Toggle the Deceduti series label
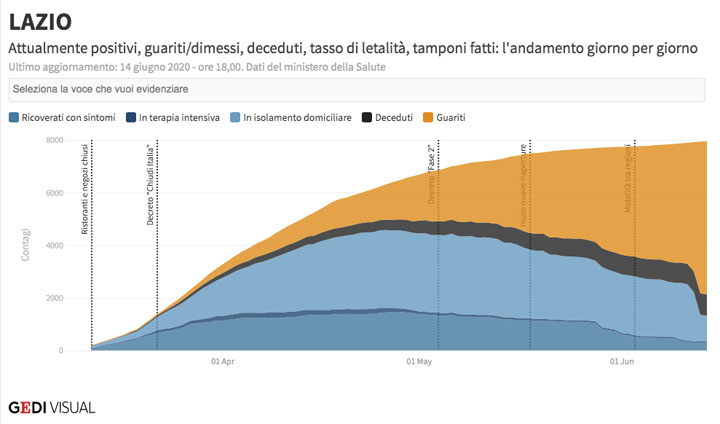The width and height of the screenshot is (720, 424). 395,118
